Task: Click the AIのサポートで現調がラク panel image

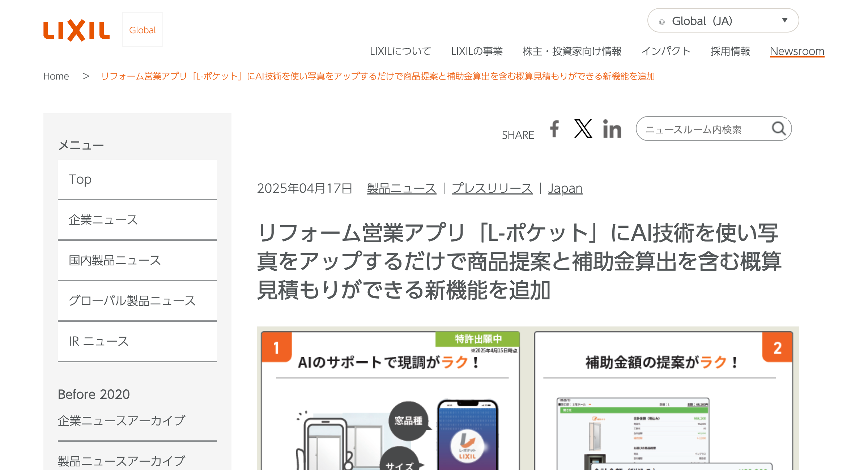Action: (x=391, y=401)
